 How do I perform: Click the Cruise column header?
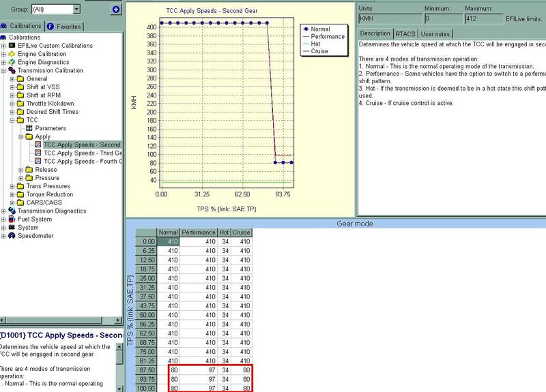click(x=242, y=232)
